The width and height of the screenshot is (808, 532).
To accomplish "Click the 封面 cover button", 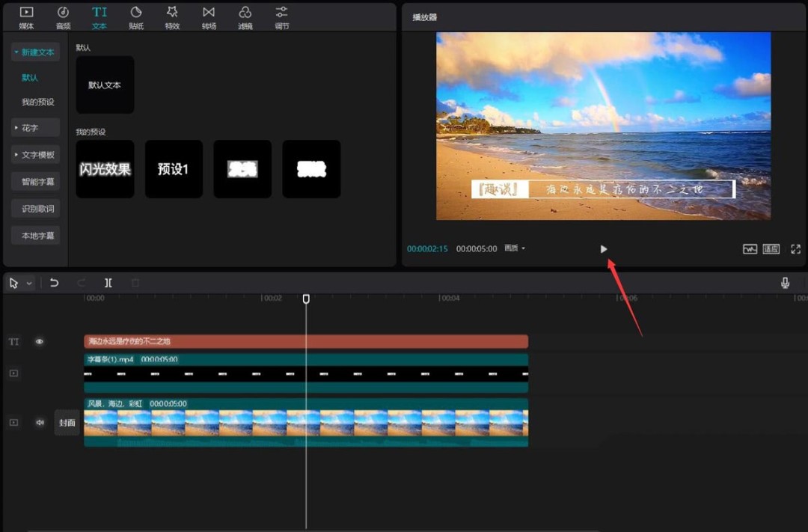I will [67, 423].
